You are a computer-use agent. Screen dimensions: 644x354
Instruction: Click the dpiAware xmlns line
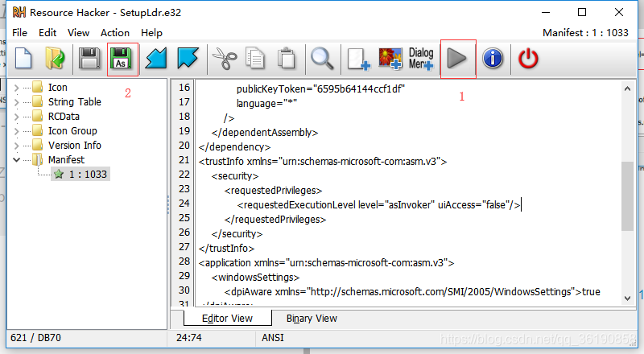point(412,291)
